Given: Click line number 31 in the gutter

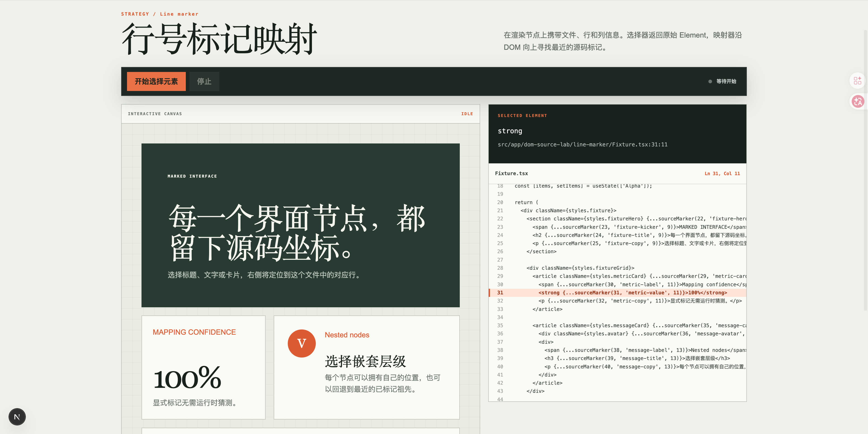Looking at the screenshot, I should pos(500,293).
